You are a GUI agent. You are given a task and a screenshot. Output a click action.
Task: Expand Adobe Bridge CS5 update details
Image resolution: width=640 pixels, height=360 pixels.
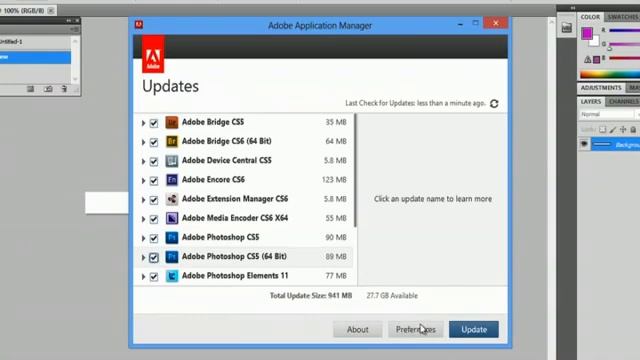point(143,123)
